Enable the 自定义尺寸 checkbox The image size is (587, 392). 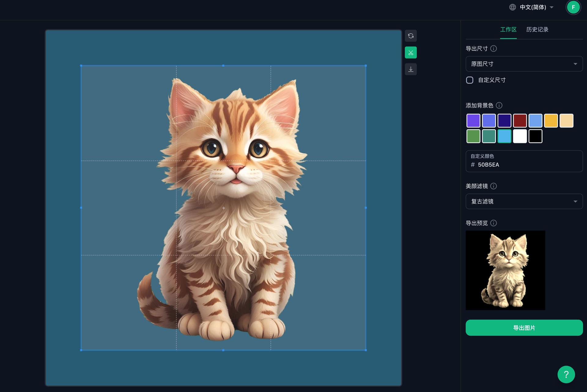coord(470,80)
